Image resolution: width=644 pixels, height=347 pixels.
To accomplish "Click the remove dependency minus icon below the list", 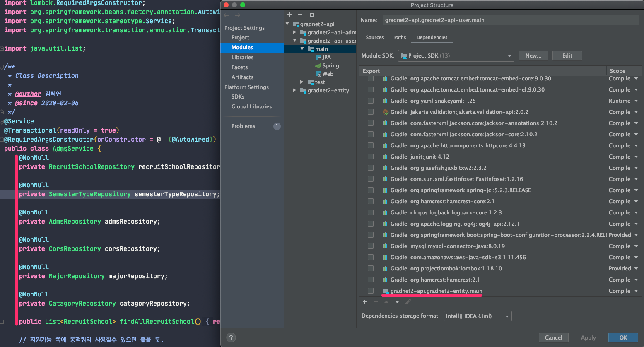I will click(376, 302).
